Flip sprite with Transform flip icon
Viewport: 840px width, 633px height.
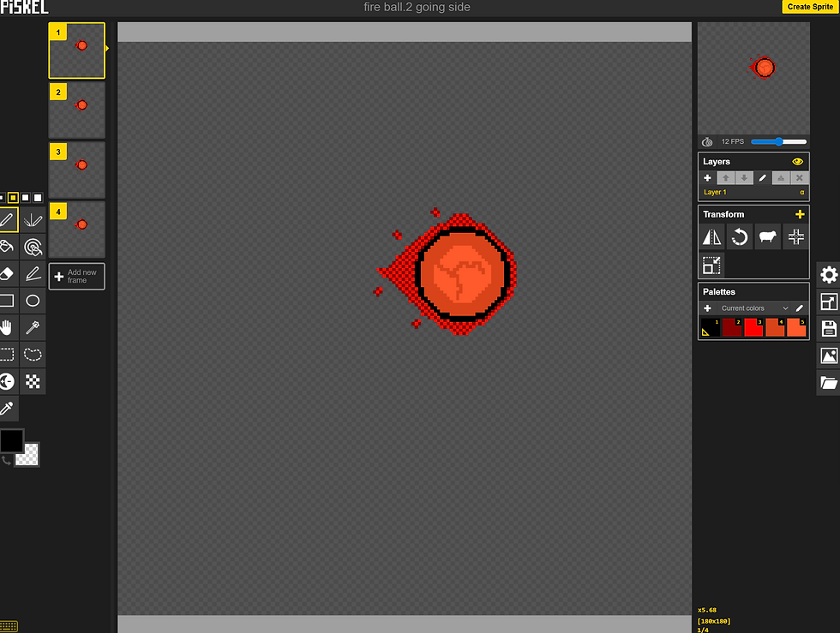[x=711, y=236]
